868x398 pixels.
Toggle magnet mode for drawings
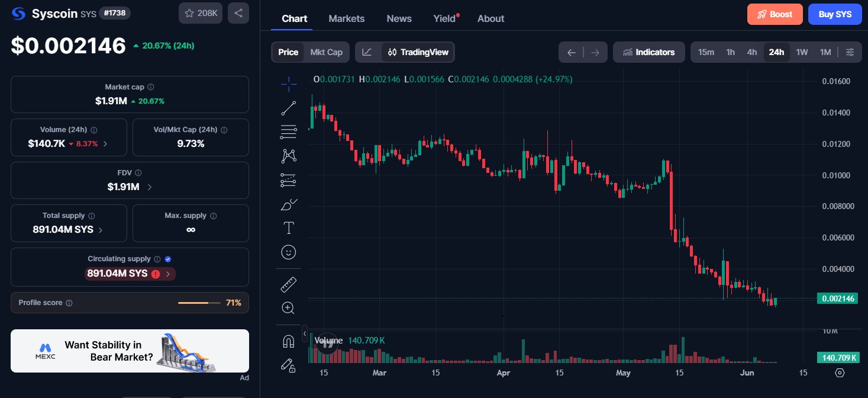point(289,342)
